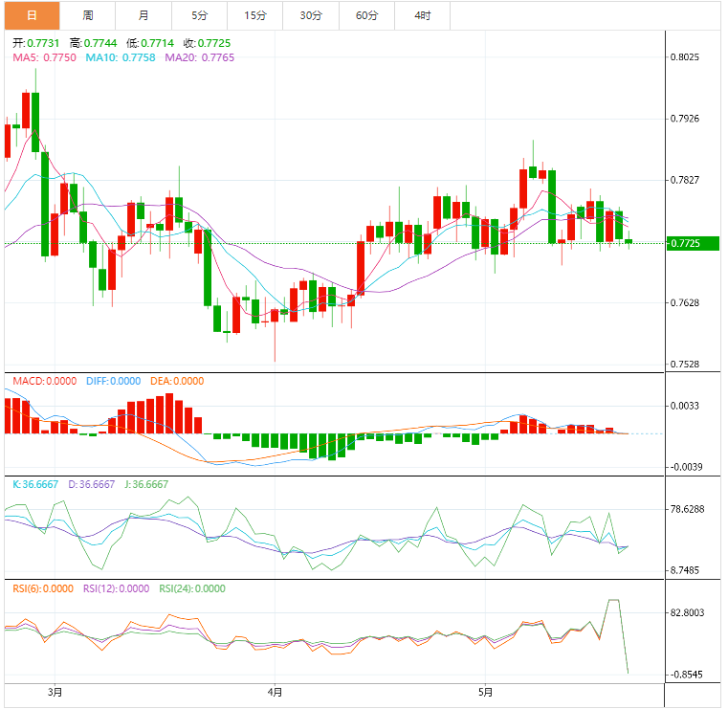Click the MA20 moving average label
Viewport: 728px width, 709px height.
tap(199, 57)
